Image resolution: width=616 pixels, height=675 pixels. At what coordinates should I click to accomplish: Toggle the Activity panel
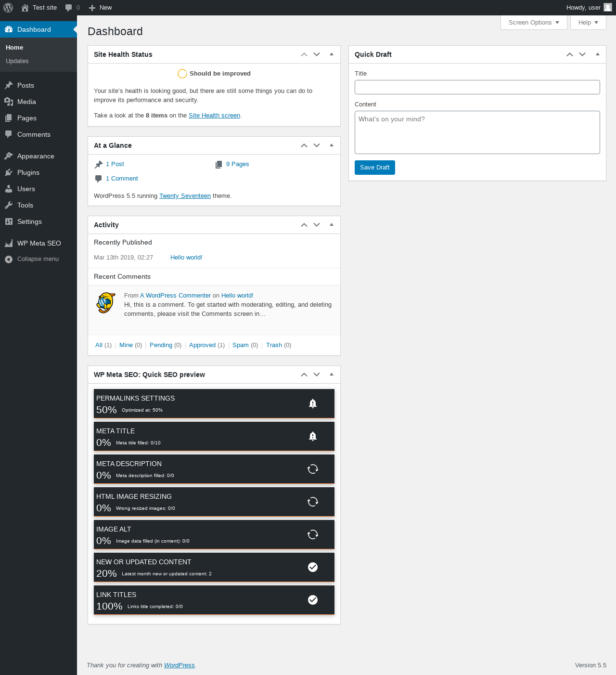pos(332,225)
